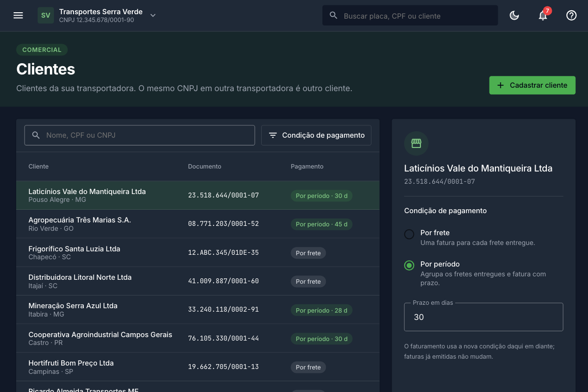This screenshot has height=392, width=588.
Task: Click the Condição de pagamento panel heading
Action: [x=445, y=211]
